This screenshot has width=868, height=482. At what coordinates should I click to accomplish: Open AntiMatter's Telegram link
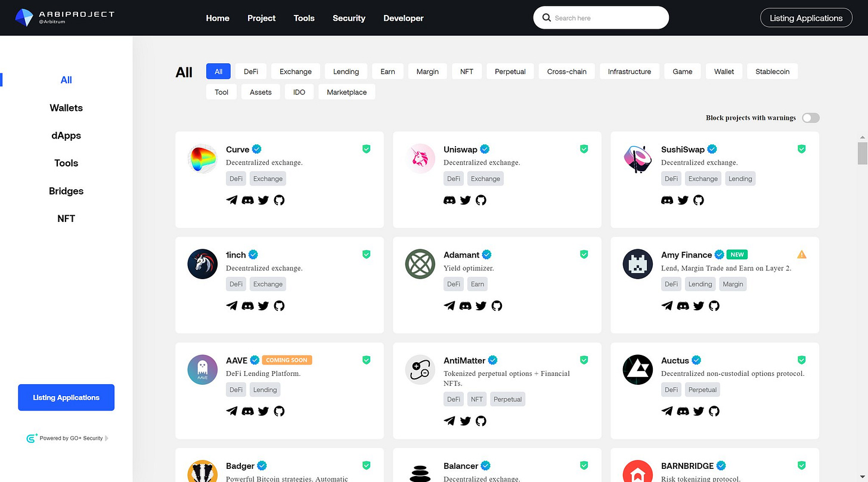coord(449,421)
